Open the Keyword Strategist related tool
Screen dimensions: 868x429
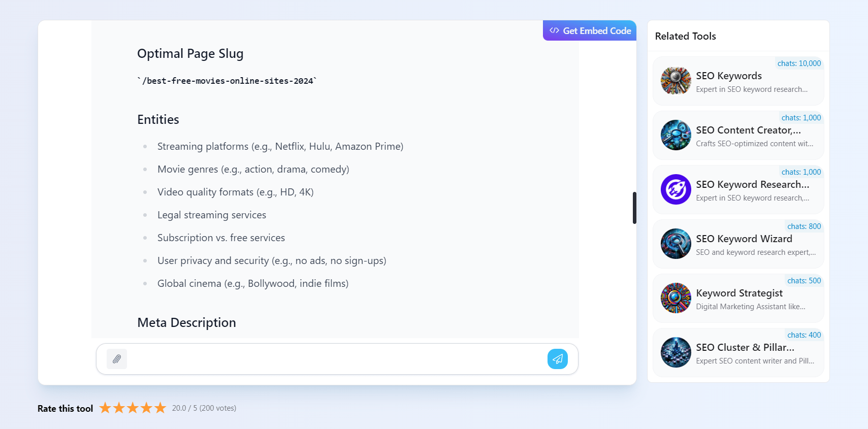pos(737,298)
